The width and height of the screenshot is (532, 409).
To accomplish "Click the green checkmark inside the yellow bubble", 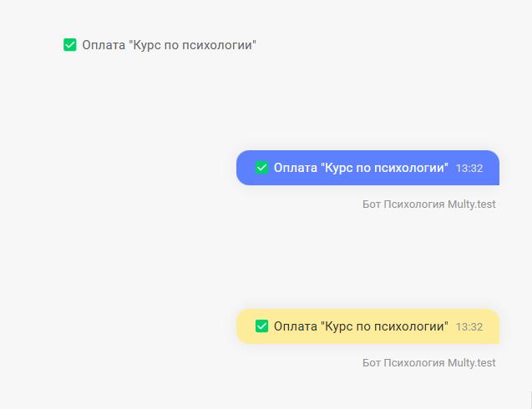I will tap(261, 326).
